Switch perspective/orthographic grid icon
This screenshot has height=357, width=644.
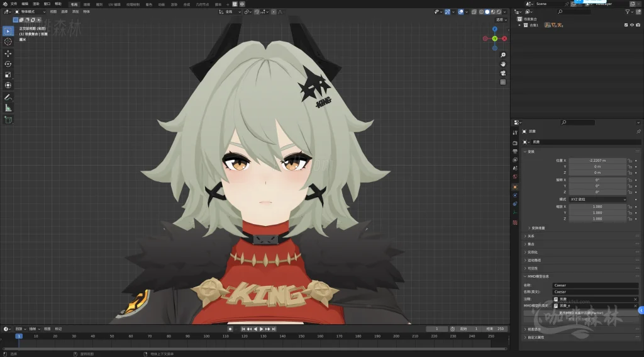coord(502,82)
